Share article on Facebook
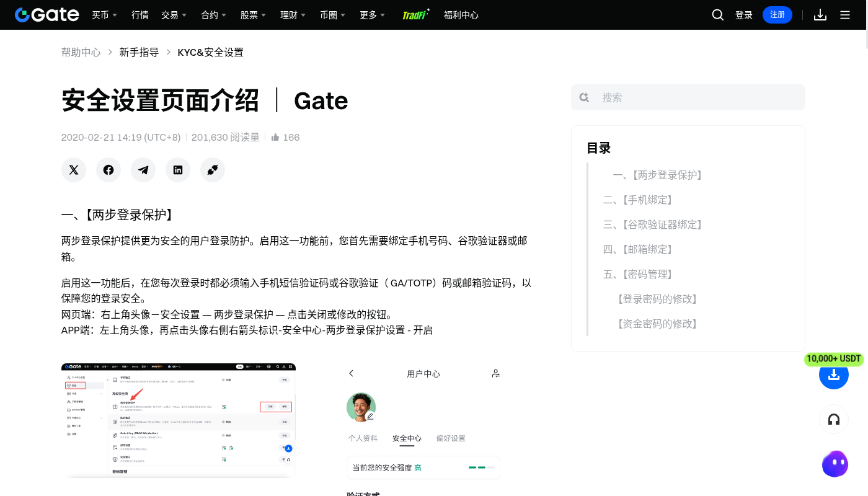 pyautogui.click(x=108, y=170)
